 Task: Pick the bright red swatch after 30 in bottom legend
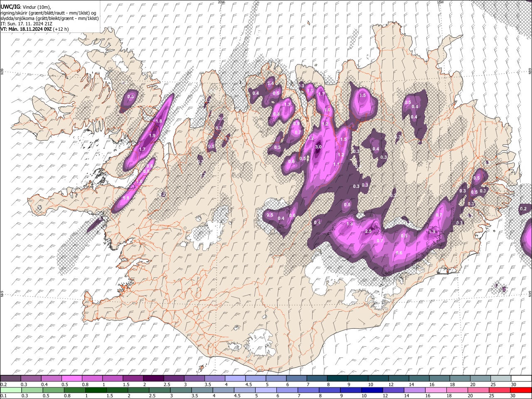pyautogui.click(x=521, y=390)
